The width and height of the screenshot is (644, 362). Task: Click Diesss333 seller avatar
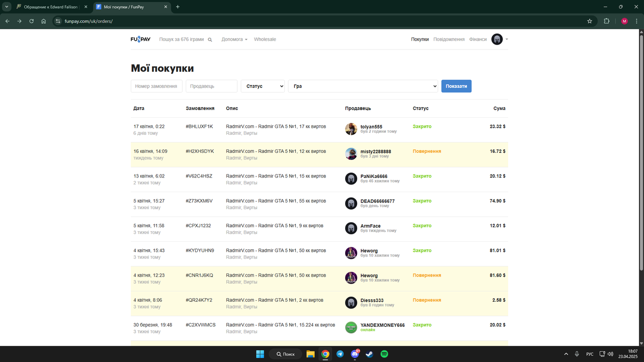pyautogui.click(x=351, y=303)
